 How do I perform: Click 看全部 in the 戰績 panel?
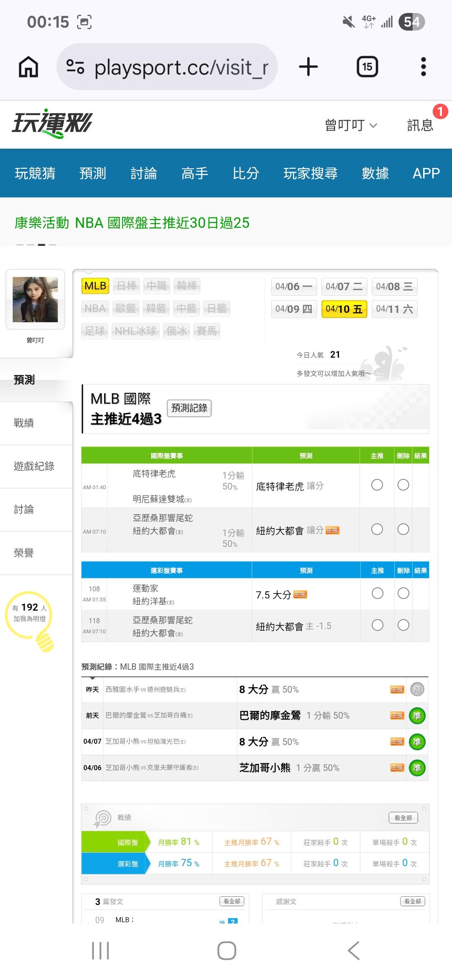pyautogui.click(x=403, y=818)
